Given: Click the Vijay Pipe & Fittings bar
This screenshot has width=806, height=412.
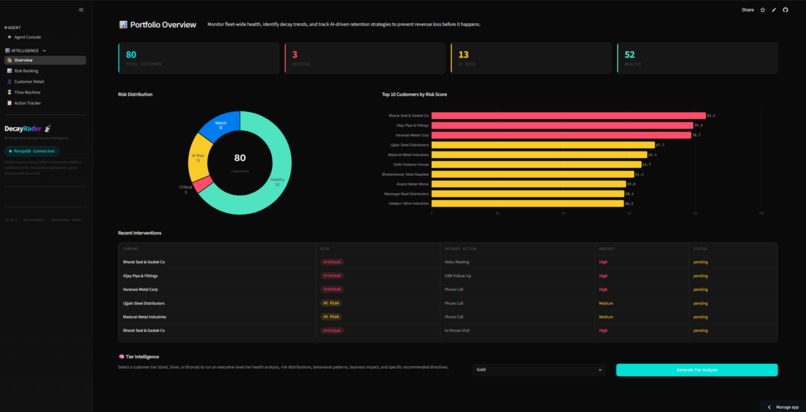Looking at the screenshot, I should (562, 125).
